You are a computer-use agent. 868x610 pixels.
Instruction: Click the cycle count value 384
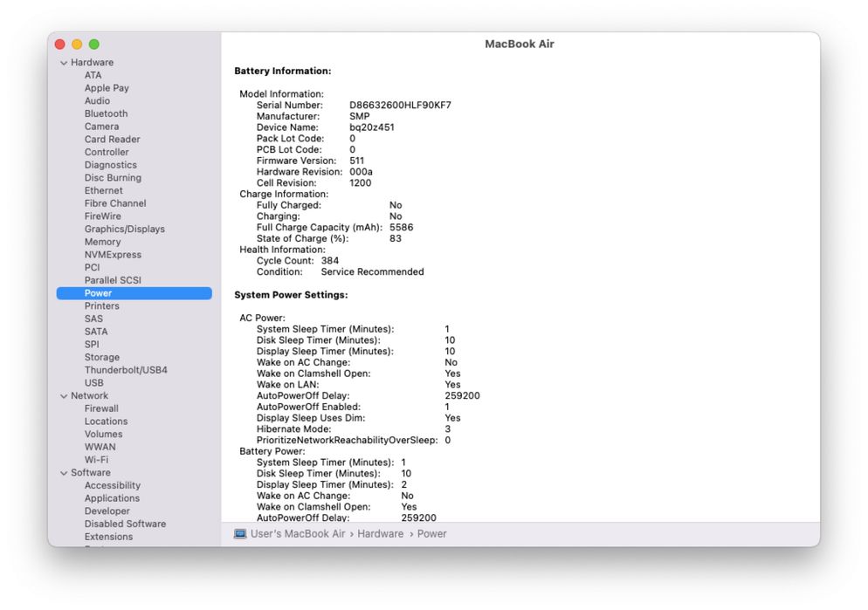click(x=330, y=260)
